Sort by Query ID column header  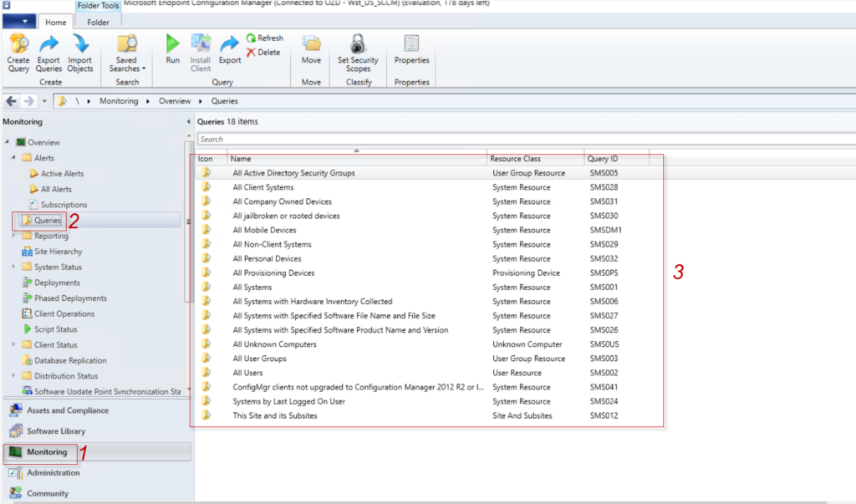coord(616,159)
